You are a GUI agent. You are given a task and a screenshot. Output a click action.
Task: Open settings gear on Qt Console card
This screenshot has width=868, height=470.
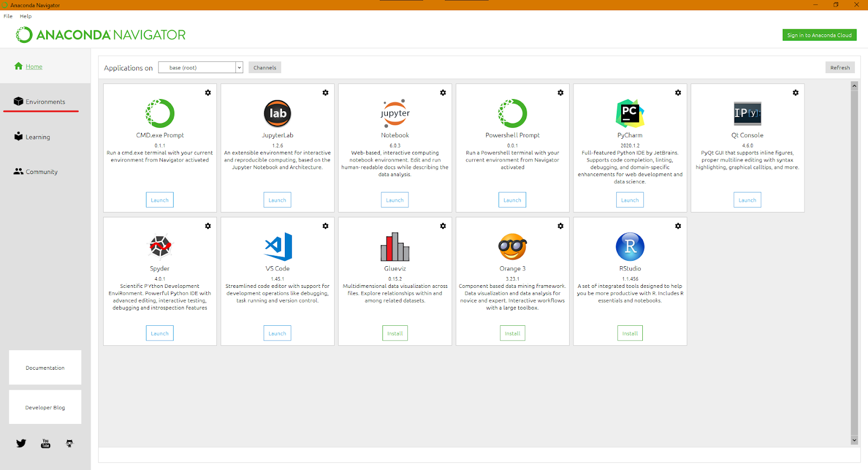(x=795, y=93)
